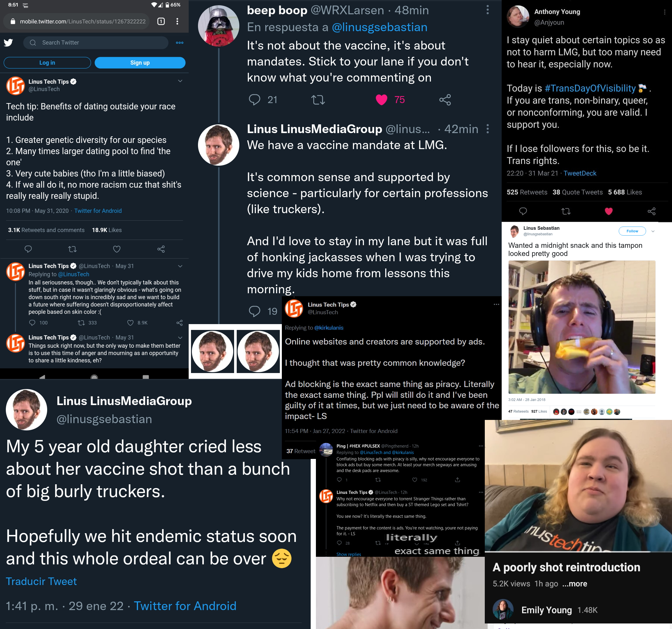Expand chevron beside the Follow button
This screenshot has height=629, width=672.
[653, 231]
